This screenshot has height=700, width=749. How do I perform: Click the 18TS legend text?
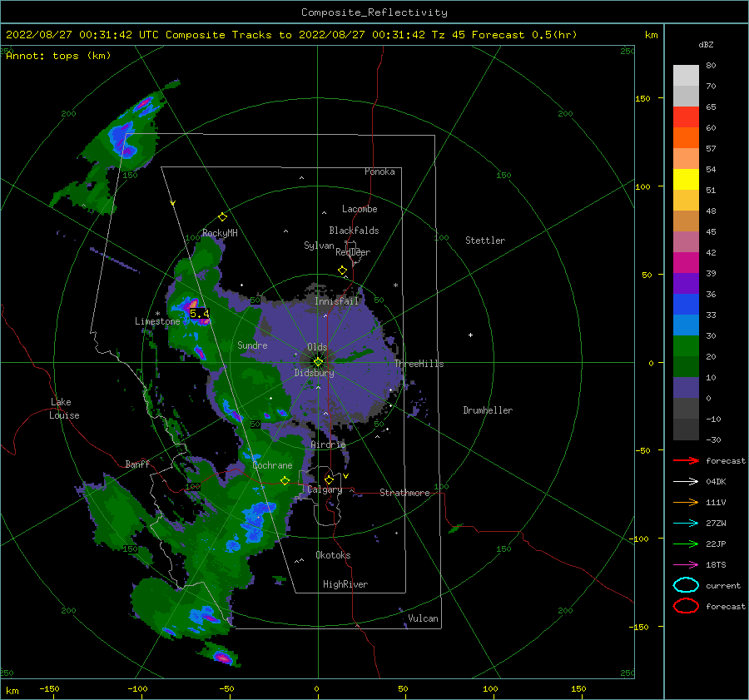click(716, 565)
